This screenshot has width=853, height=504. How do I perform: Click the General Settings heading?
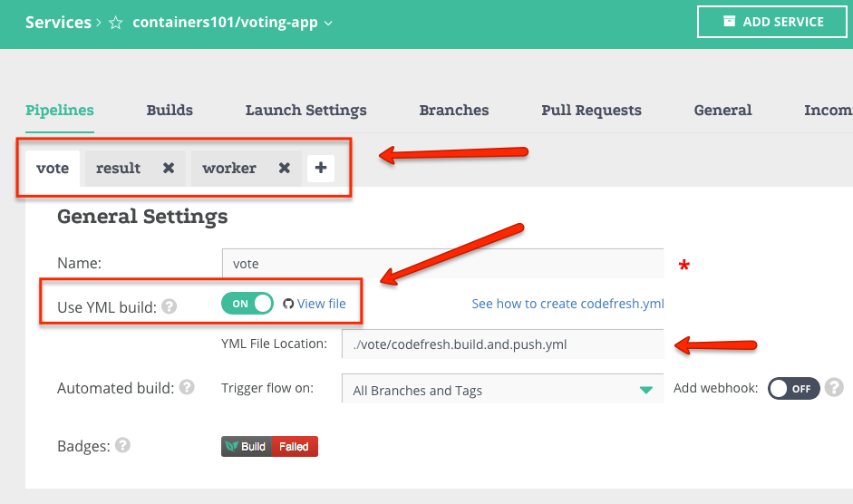pyautogui.click(x=142, y=217)
